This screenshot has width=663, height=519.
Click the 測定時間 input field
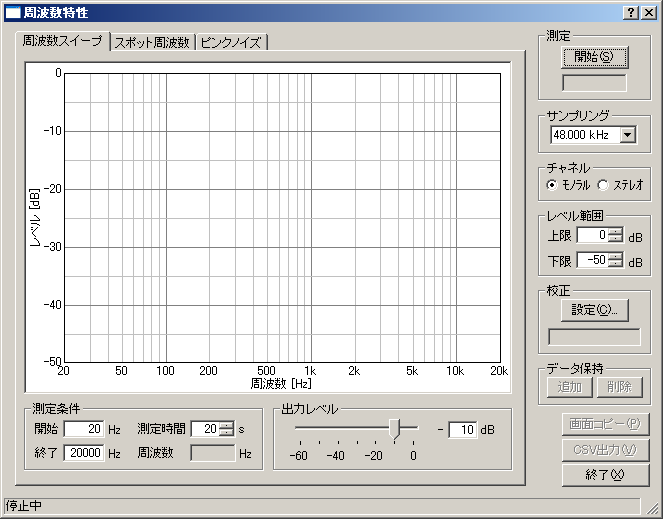pyautogui.click(x=205, y=429)
